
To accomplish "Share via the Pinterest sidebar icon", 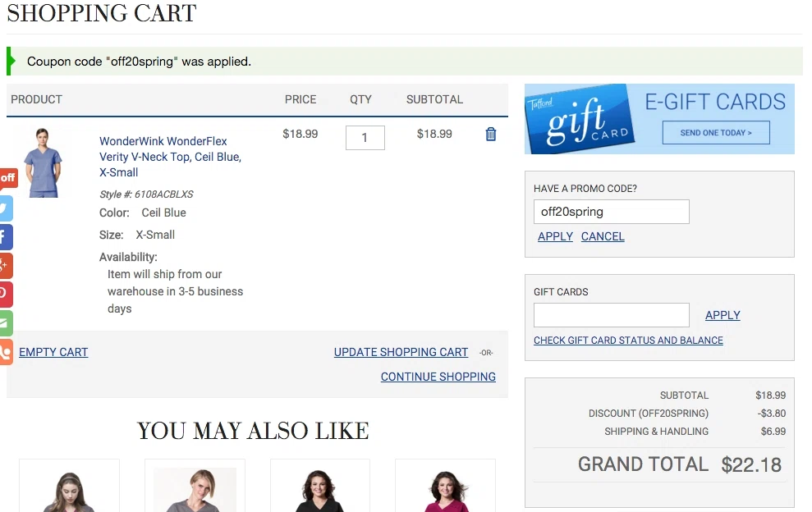I will [x=6, y=294].
